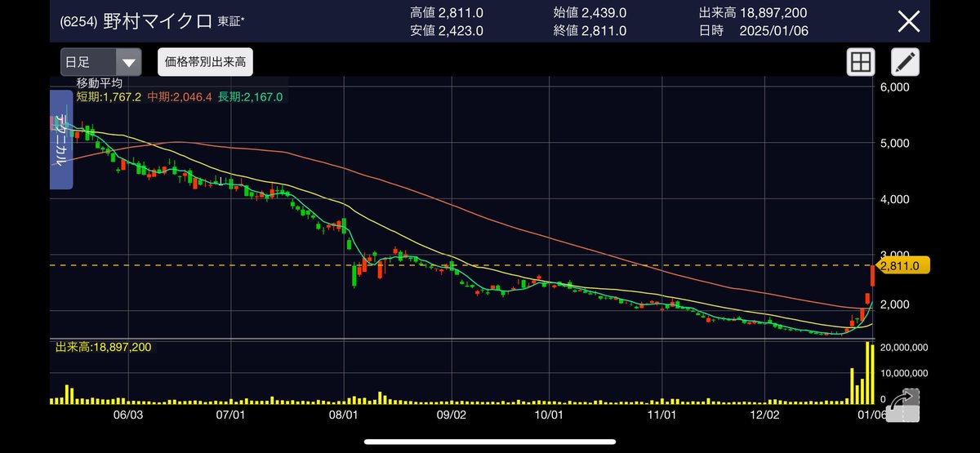Tap the 12/02 date axis label
Screen dimensions: 980x453
pyautogui.click(x=764, y=414)
